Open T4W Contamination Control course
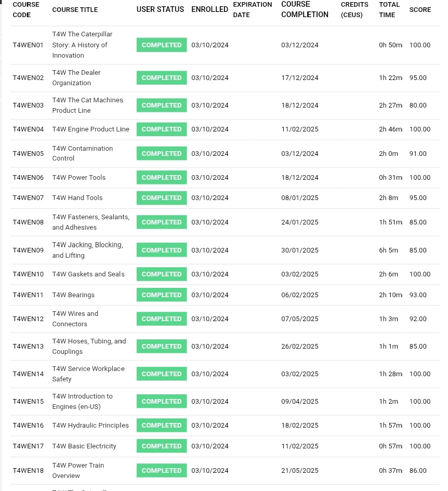The width and height of the screenshot is (448, 491). coord(83,153)
